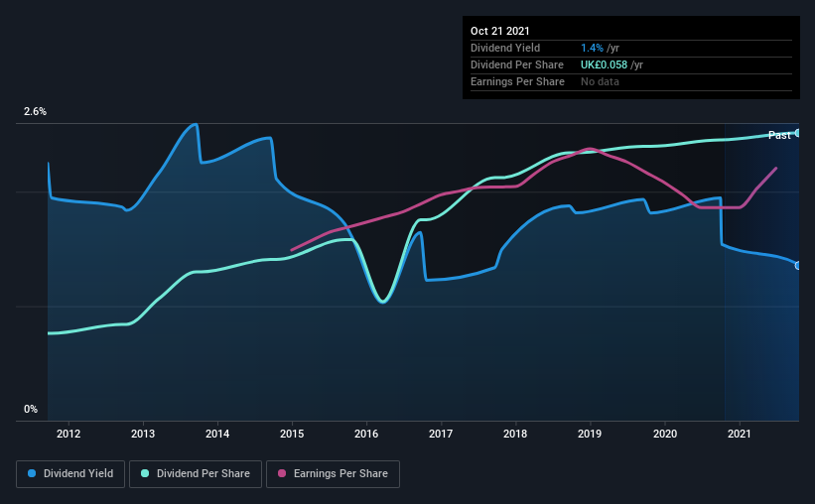Click the 'Past' label on chart

tap(779, 135)
